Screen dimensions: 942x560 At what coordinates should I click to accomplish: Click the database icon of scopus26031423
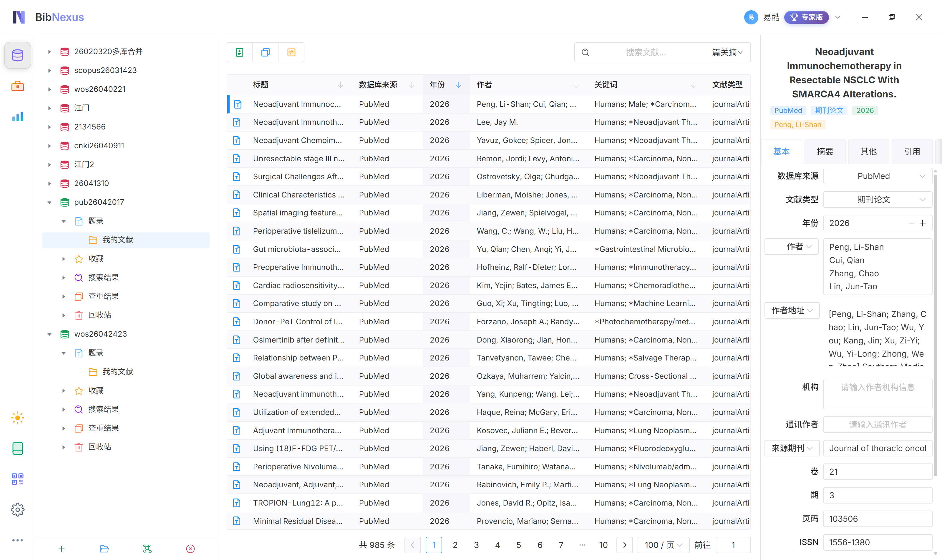coord(65,71)
